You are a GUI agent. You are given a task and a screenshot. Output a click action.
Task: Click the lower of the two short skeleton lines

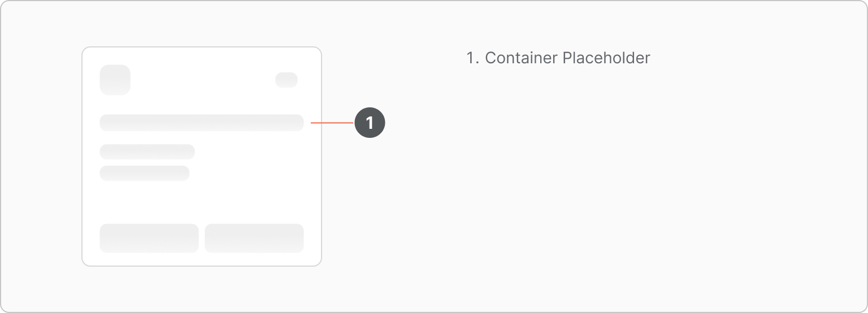point(145,173)
